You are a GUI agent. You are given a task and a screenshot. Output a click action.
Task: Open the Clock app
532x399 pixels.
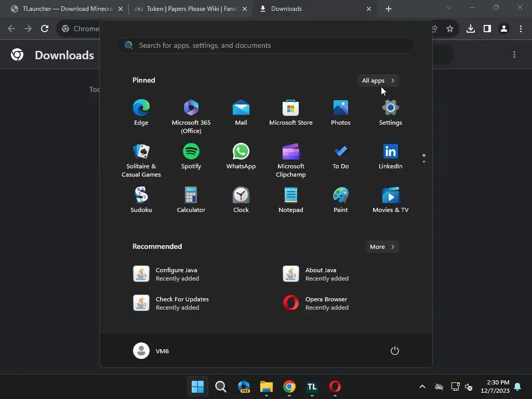click(241, 200)
